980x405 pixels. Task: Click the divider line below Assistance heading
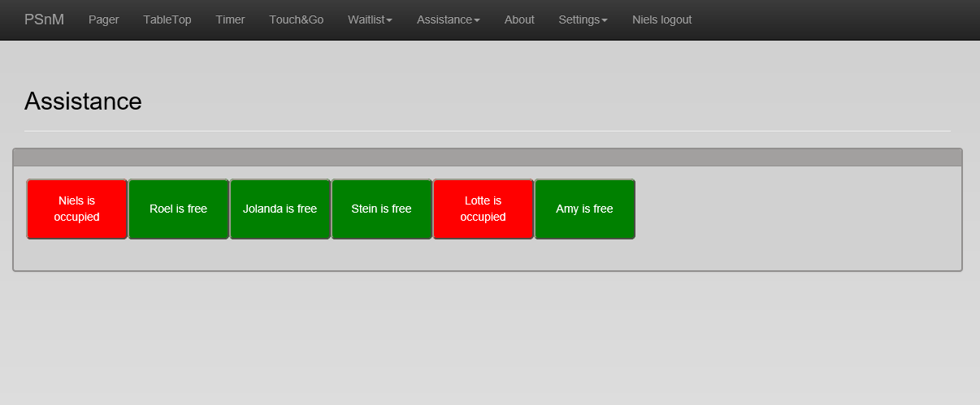488,131
